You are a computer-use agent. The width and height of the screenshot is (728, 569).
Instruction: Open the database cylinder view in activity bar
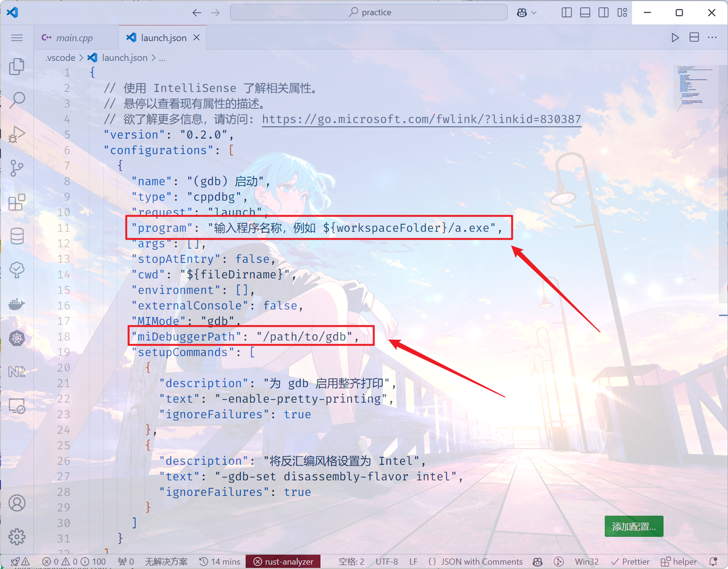pyautogui.click(x=17, y=236)
